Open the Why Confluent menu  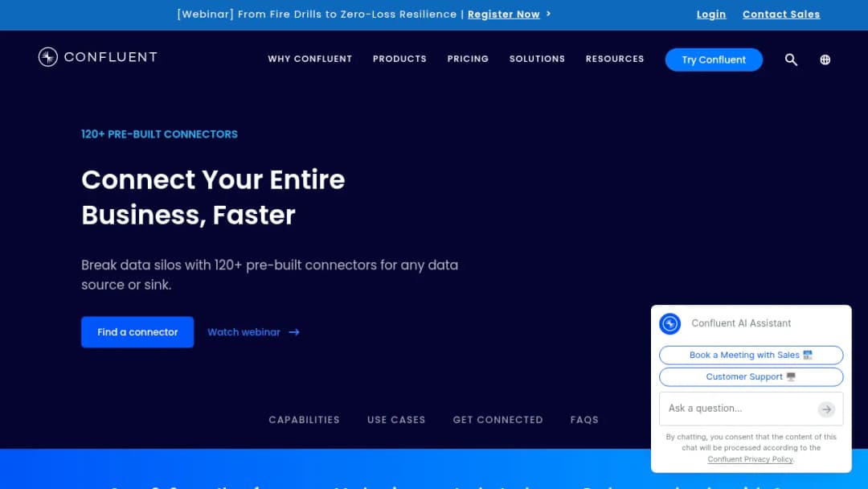pos(310,59)
